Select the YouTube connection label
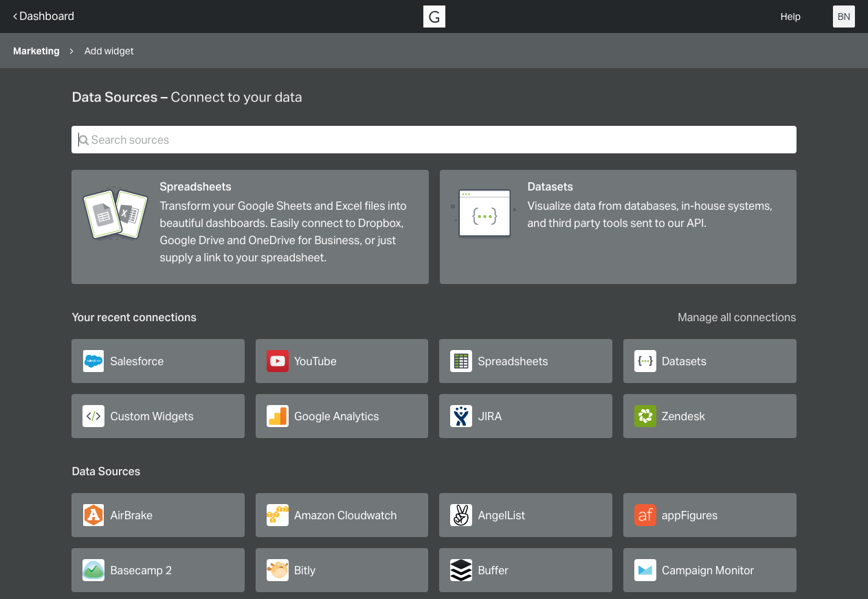 coord(315,361)
